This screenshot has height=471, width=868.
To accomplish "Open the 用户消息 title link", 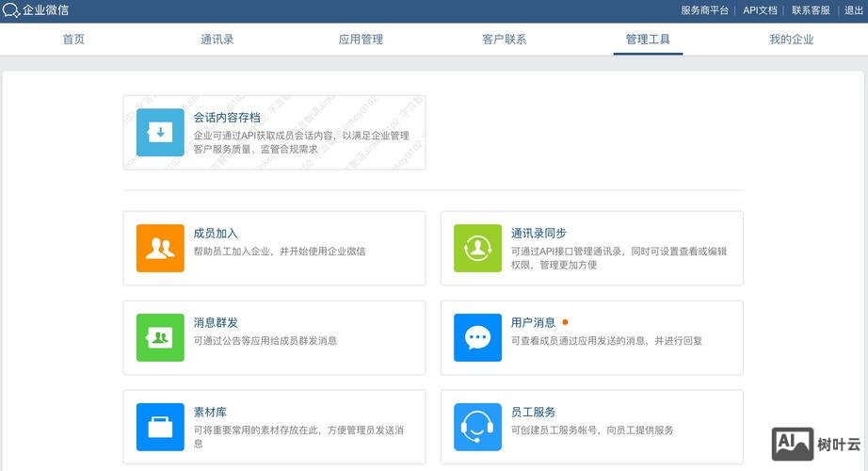I will coord(533,322).
